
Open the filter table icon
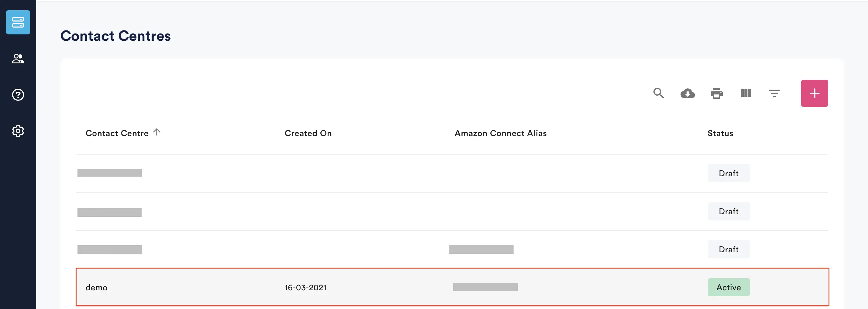click(x=774, y=93)
